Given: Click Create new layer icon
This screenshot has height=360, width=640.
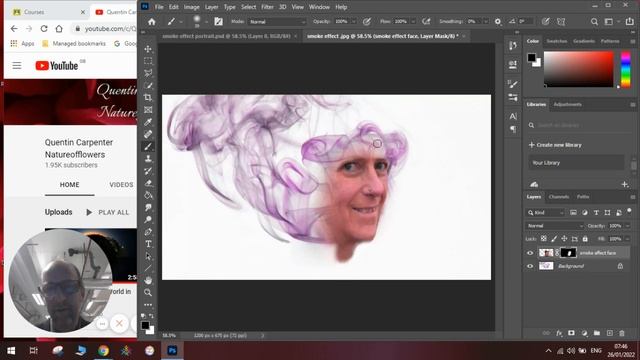Looking at the screenshot, I should click(x=609, y=333).
